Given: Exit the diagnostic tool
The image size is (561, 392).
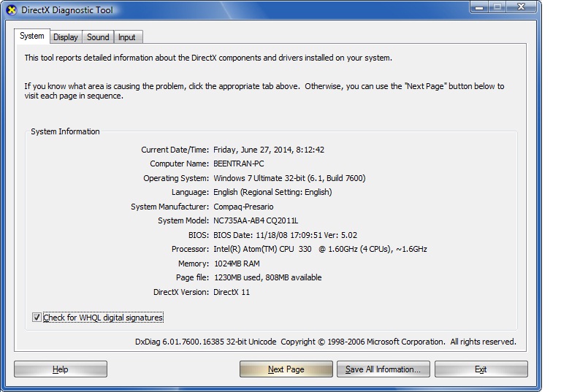Looking at the screenshot, I should (x=481, y=369).
